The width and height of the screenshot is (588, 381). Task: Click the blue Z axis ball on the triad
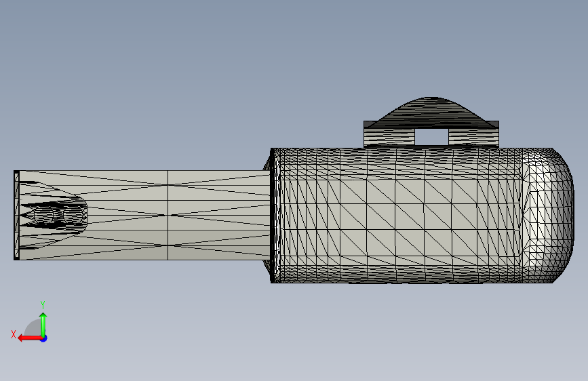(44, 338)
